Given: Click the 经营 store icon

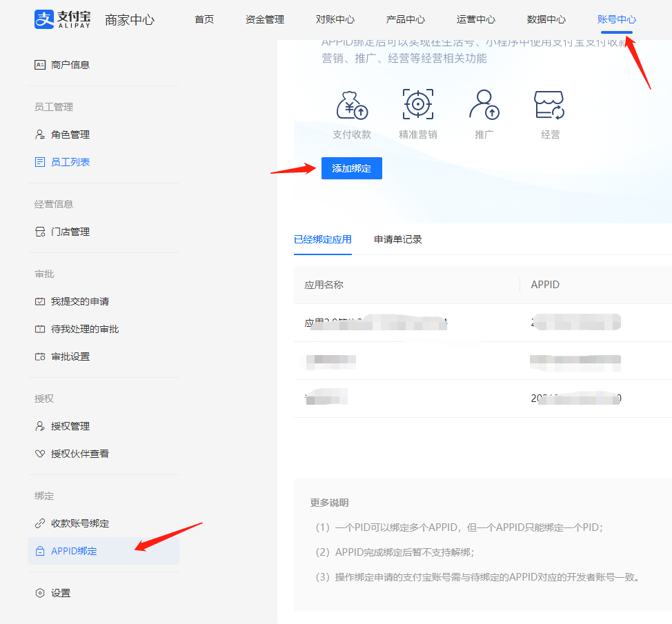Looking at the screenshot, I should coord(550,105).
